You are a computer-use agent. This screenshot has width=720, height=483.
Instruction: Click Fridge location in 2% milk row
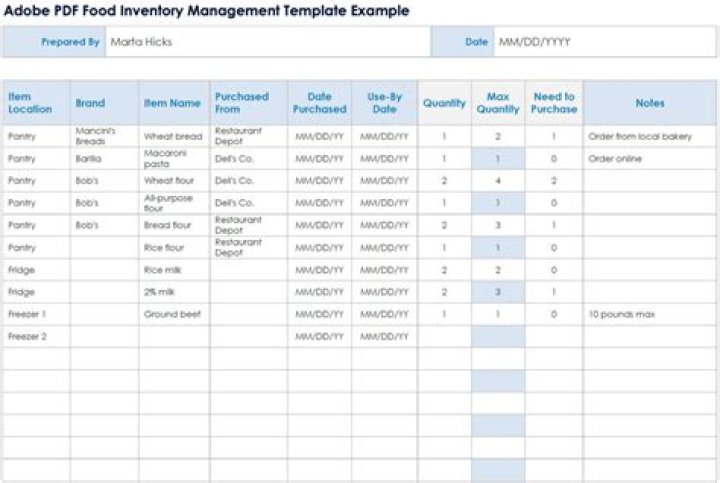click(37, 292)
